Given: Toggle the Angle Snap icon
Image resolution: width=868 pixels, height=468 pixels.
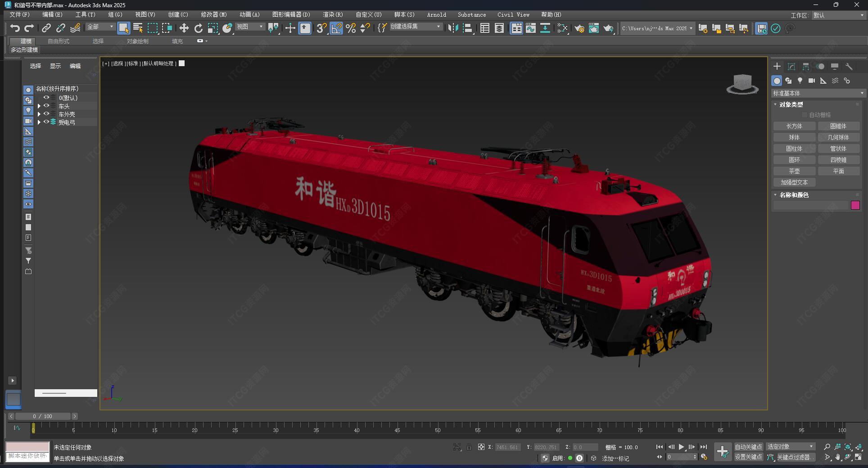Looking at the screenshot, I should coord(336,28).
